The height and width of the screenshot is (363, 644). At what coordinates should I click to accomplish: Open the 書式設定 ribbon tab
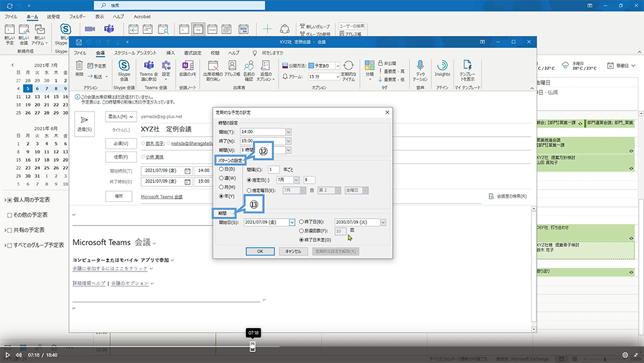[x=193, y=52]
